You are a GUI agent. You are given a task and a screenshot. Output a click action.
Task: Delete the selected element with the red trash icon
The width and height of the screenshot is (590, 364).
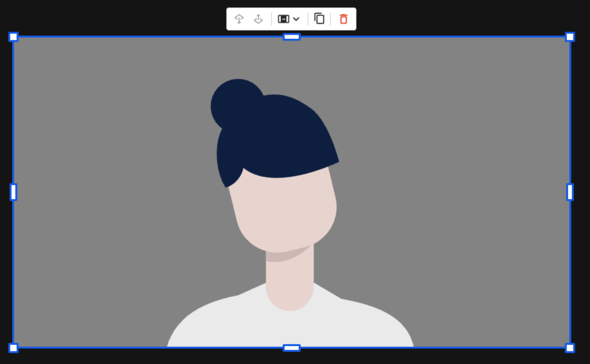pos(343,19)
